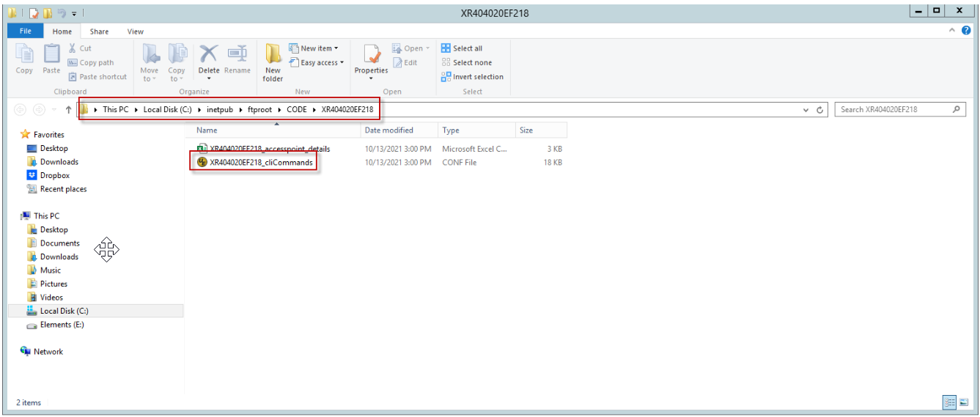Open recent locations dropdown arrow
The image size is (980, 417).
point(54,110)
